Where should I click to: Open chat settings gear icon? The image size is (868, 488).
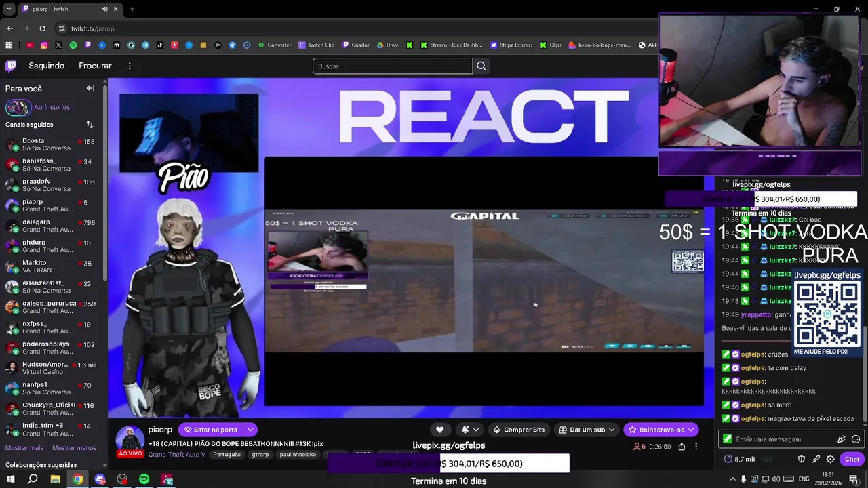830,459
